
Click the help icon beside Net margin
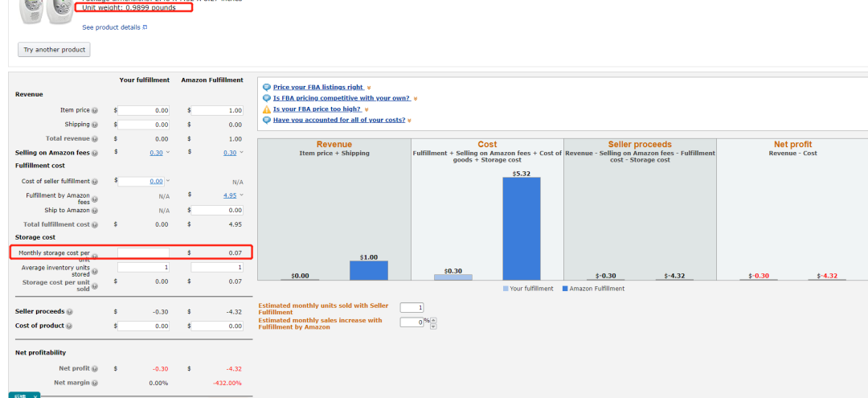tap(95, 383)
